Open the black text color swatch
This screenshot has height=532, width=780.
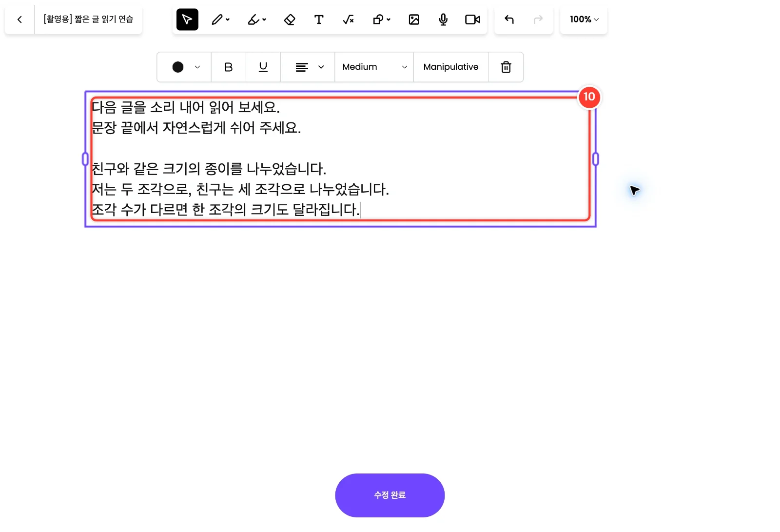[x=178, y=67]
